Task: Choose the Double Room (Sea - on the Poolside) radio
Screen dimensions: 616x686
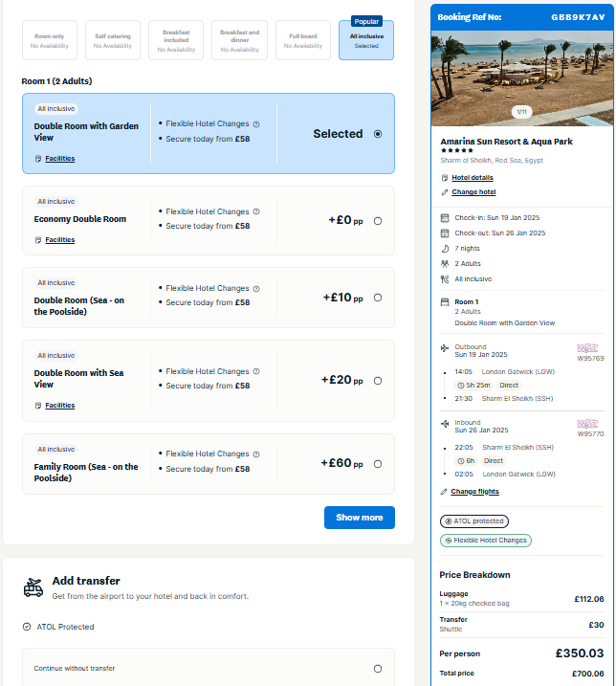Action: point(378,298)
